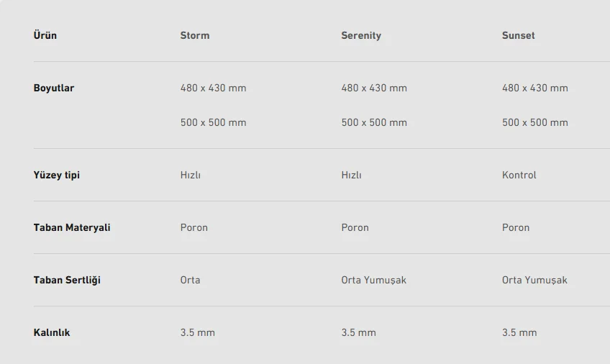Open the Sunset product column header
The image size is (610, 364).
click(x=519, y=35)
